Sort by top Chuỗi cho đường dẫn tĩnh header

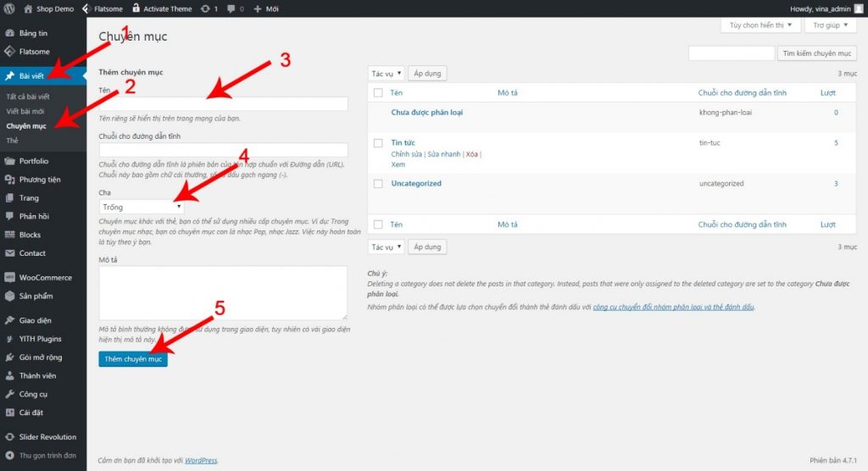[x=742, y=93]
